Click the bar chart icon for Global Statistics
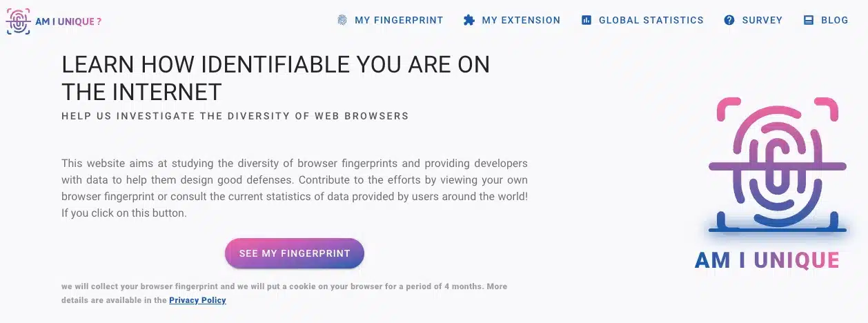The image size is (868, 323). (x=586, y=21)
